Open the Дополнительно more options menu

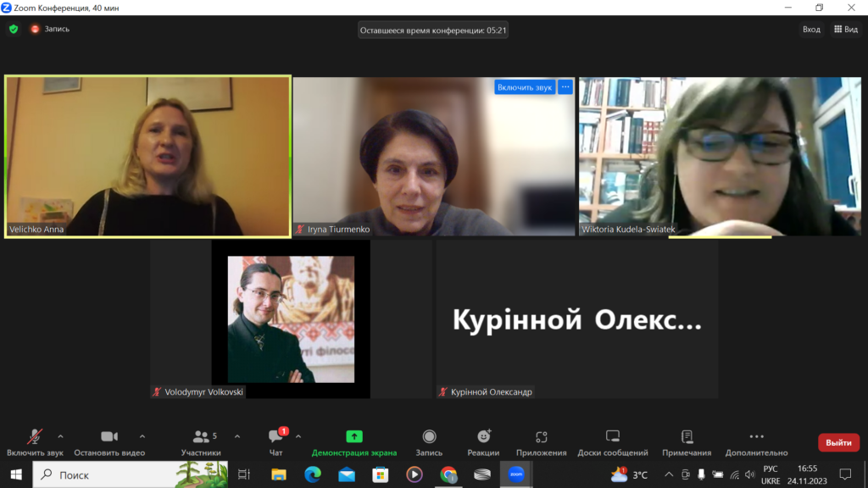click(756, 442)
